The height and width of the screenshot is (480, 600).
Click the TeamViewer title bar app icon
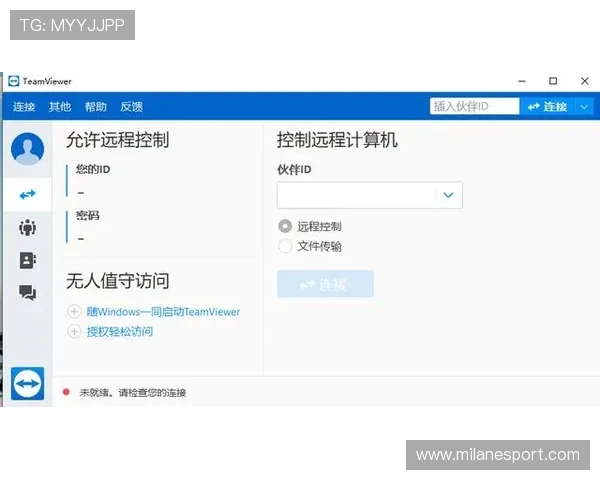pos(13,81)
